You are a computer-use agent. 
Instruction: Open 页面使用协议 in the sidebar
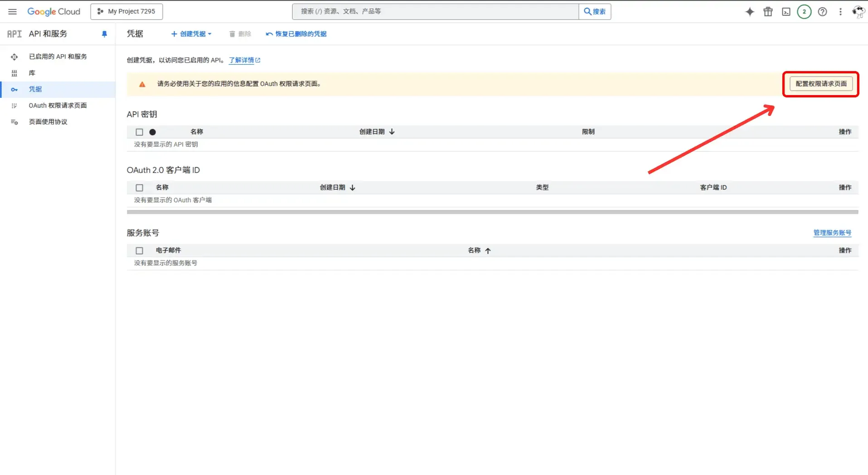click(x=58, y=122)
